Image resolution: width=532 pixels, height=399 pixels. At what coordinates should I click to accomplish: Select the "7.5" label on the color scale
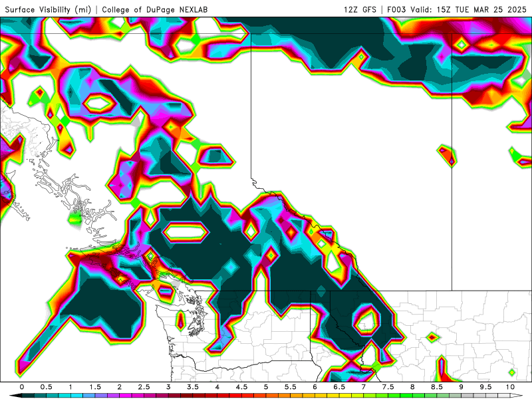click(x=388, y=387)
